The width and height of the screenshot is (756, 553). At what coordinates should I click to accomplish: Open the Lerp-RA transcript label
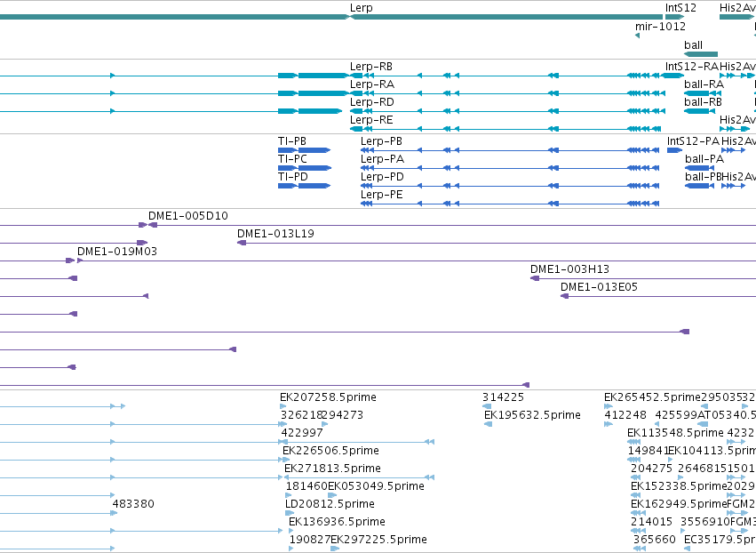click(372, 84)
